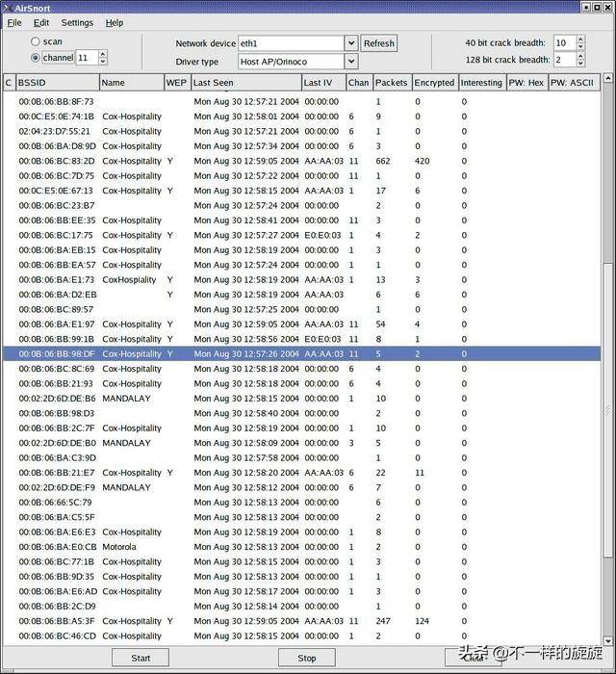The height and width of the screenshot is (674, 616).
Task: Click the AirSnort window menu icon
Action: [x=6, y=7]
